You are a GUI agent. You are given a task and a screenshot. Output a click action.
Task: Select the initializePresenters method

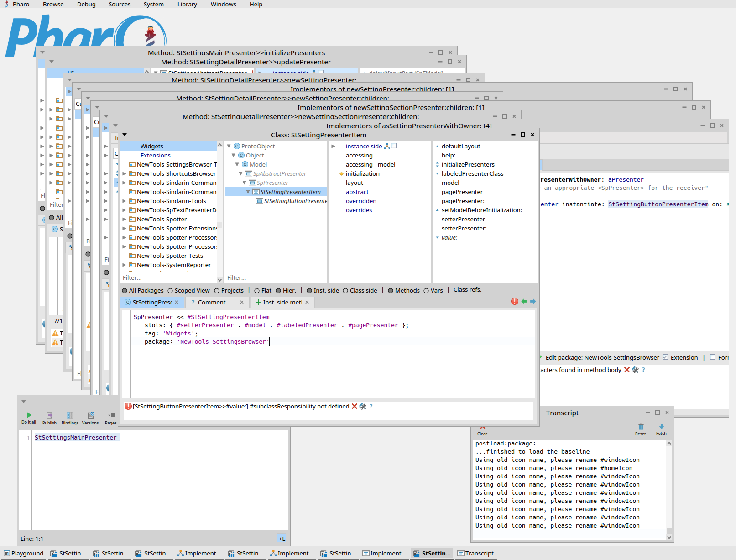coord(468,164)
